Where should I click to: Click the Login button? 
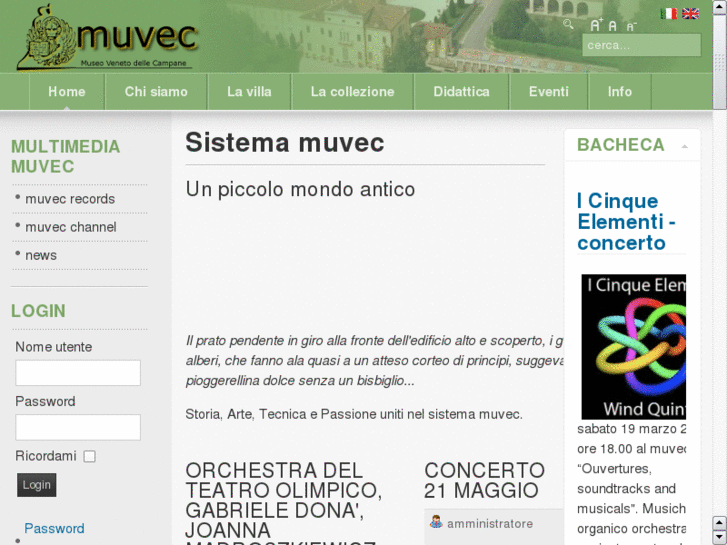pyautogui.click(x=37, y=485)
